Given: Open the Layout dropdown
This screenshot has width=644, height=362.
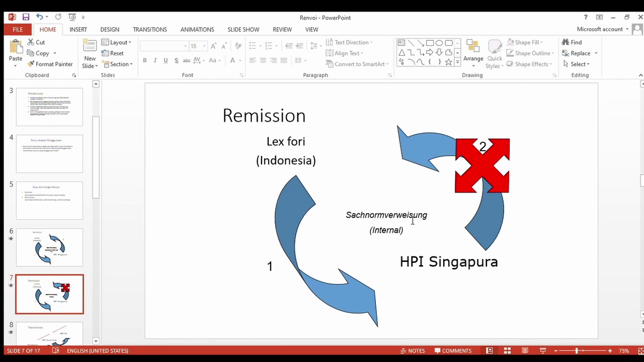Looking at the screenshot, I should pyautogui.click(x=117, y=42).
